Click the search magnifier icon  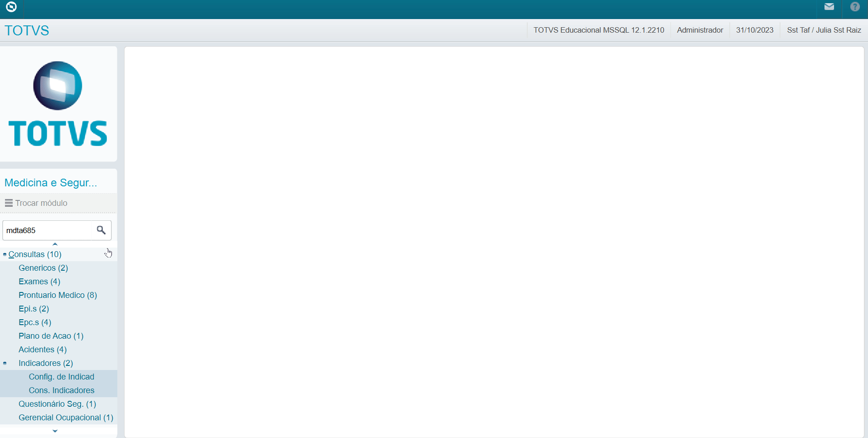[x=101, y=230]
